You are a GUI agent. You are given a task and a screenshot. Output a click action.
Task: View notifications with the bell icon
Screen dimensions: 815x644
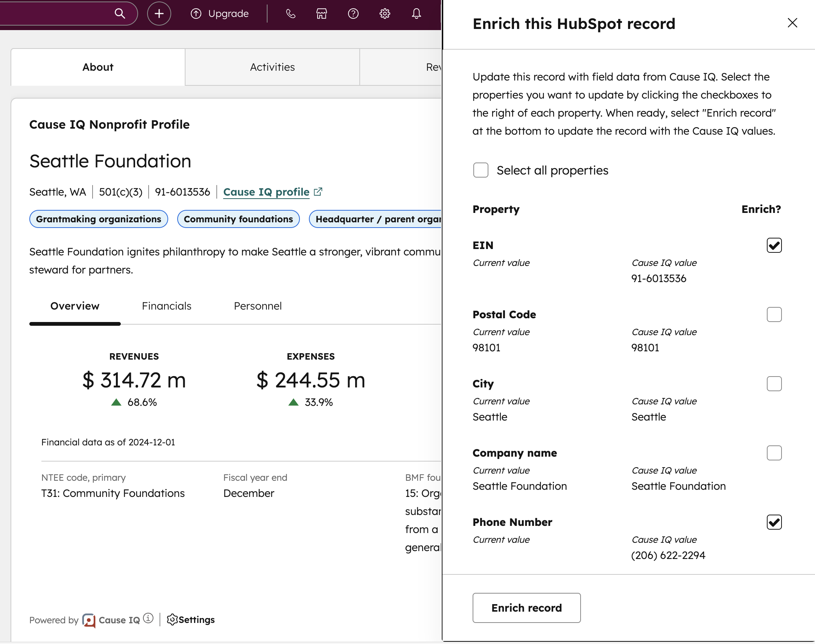(x=417, y=14)
